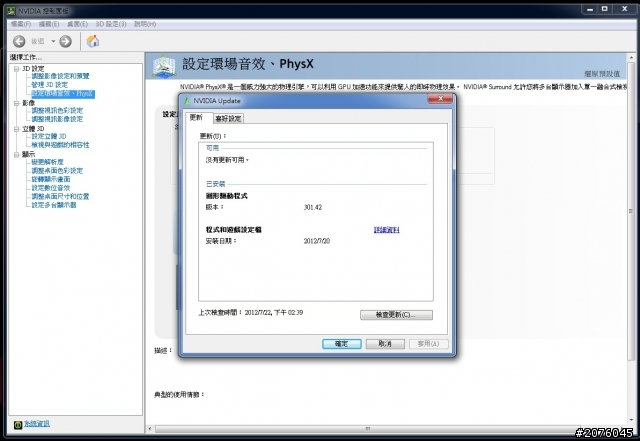Select 檢視與遊戲的相容性 in task tree
Viewport: 640px width, 441px height.
60,145
